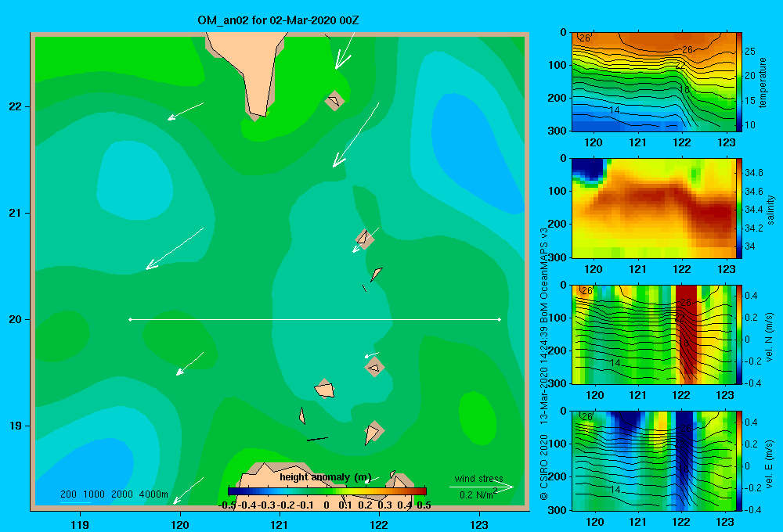Click the longitude 119 label on main map
Screen dimensions: 783x532
(x=80, y=524)
